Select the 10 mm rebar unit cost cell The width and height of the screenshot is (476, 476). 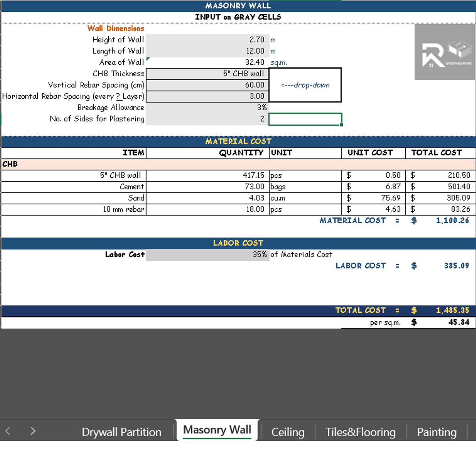(x=373, y=209)
